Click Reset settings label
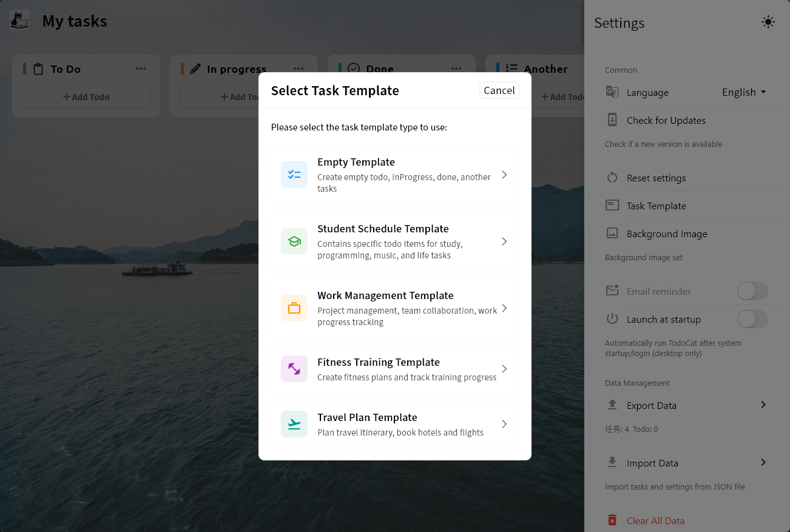Image resolution: width=790 pixels, height=532 pixels. pyautogui.click(x=656, y=178)
